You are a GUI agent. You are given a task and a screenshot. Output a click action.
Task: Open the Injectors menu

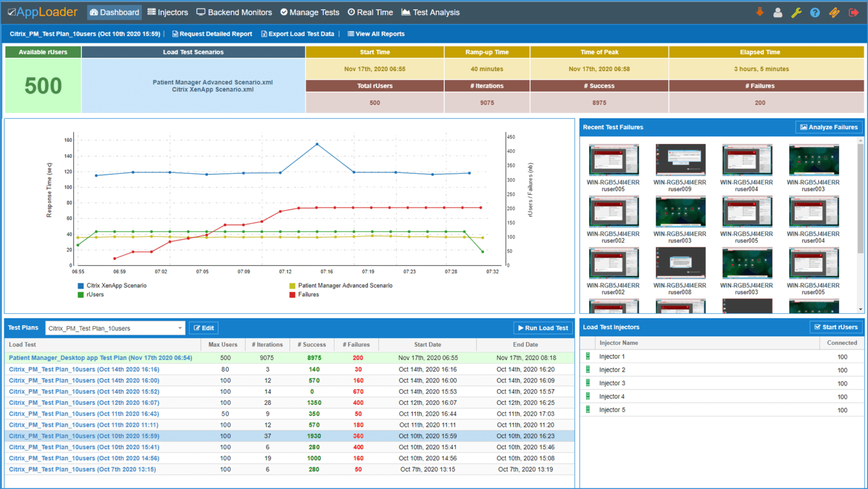point(168,12)
